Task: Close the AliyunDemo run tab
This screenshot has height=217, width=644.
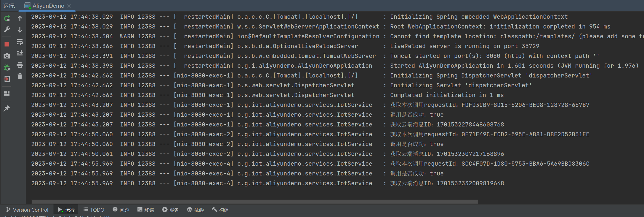Action: tap(69, 6)
